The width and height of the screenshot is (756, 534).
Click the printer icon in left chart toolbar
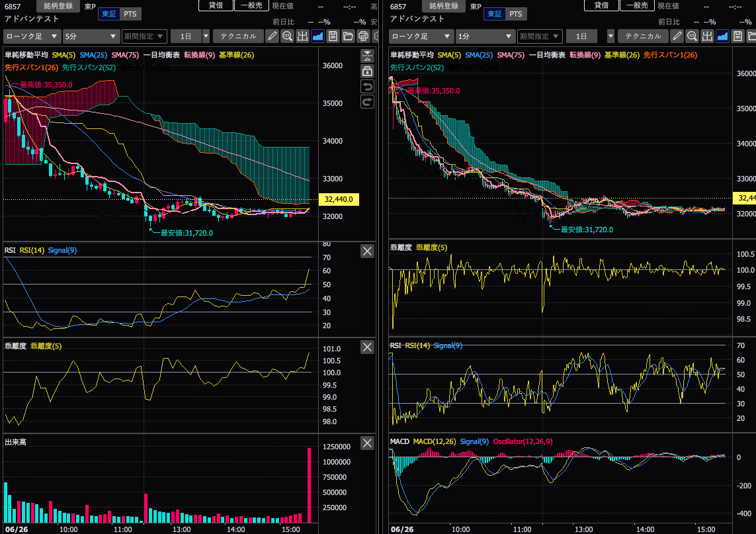[x=364, y=36]
